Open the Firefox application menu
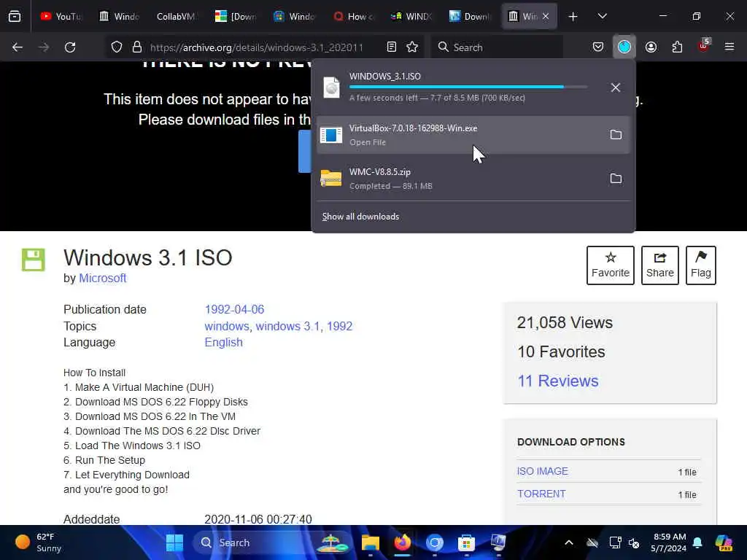747x560 pixels. (x=729, y=47)
